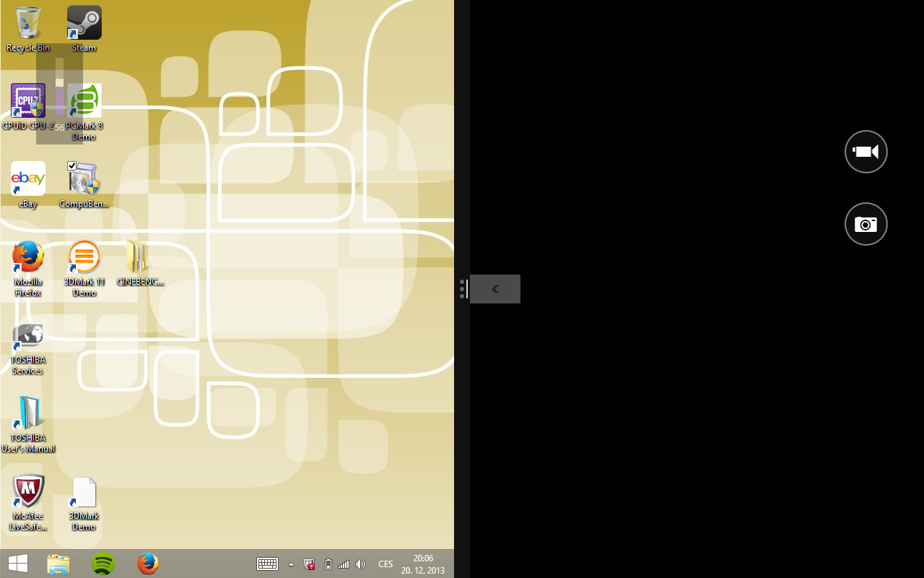Open the network signal tray icon
This screenshot has height=578, width=924.
pos(344,564)
